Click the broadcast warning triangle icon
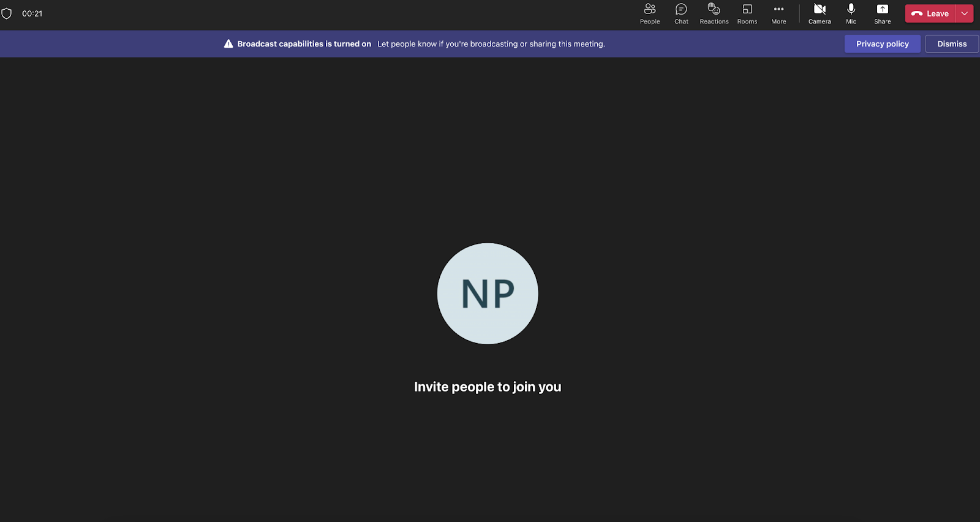The image size is (980, 522). click(x=228, y=43)
